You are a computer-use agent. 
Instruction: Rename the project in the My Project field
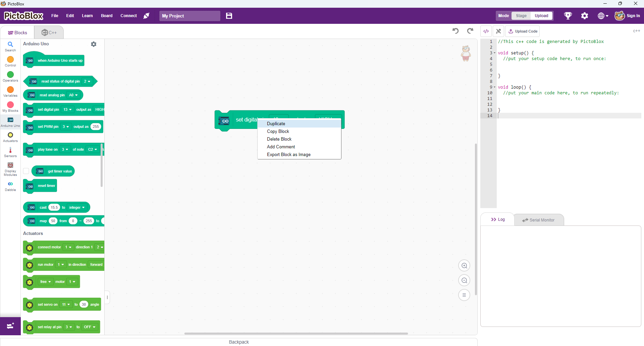190,16
